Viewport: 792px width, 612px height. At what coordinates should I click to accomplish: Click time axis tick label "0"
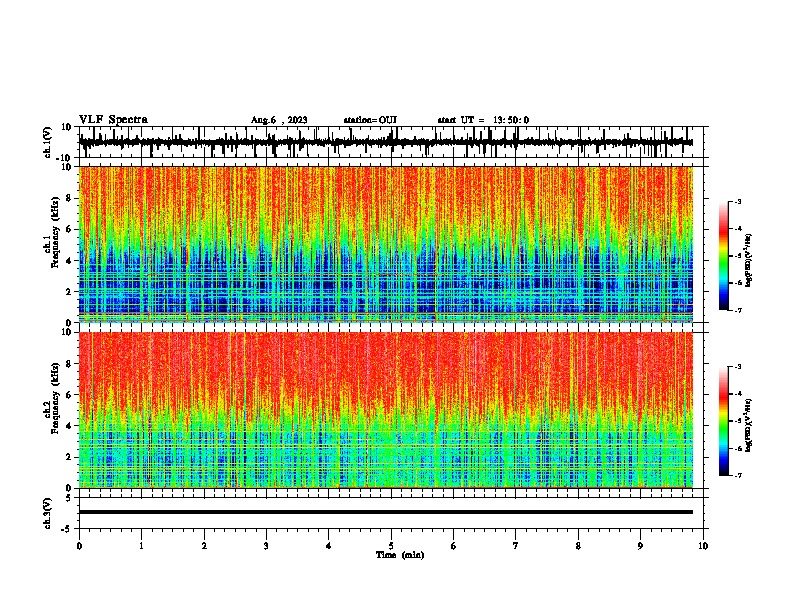(79, 546)
